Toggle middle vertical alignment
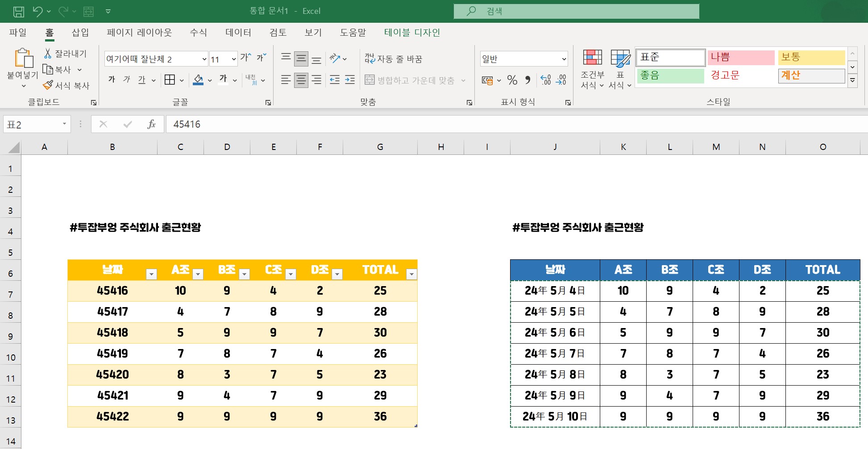The height and width of the screenshot is (449, 868). point(301,58)
